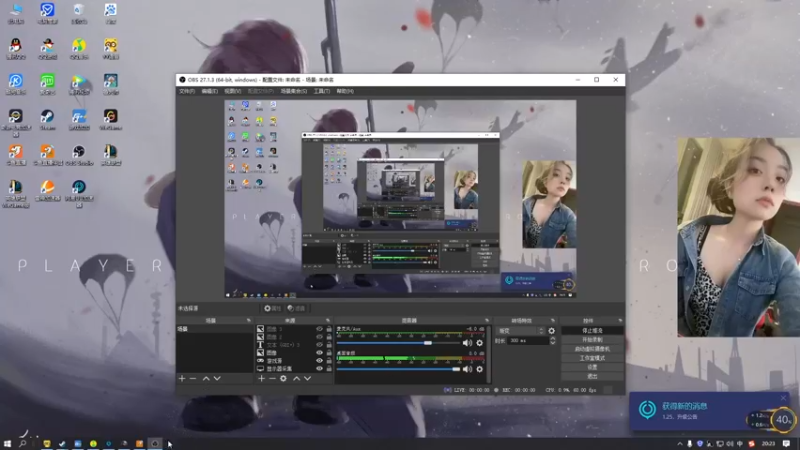Add a new source with plus icon
800x450 pixels.
[x=261, y=379]
